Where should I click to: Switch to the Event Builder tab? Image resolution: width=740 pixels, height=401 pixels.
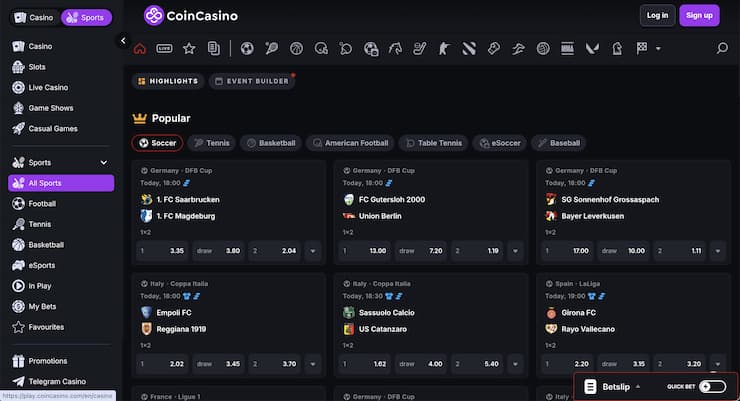[x=252, y=81]
